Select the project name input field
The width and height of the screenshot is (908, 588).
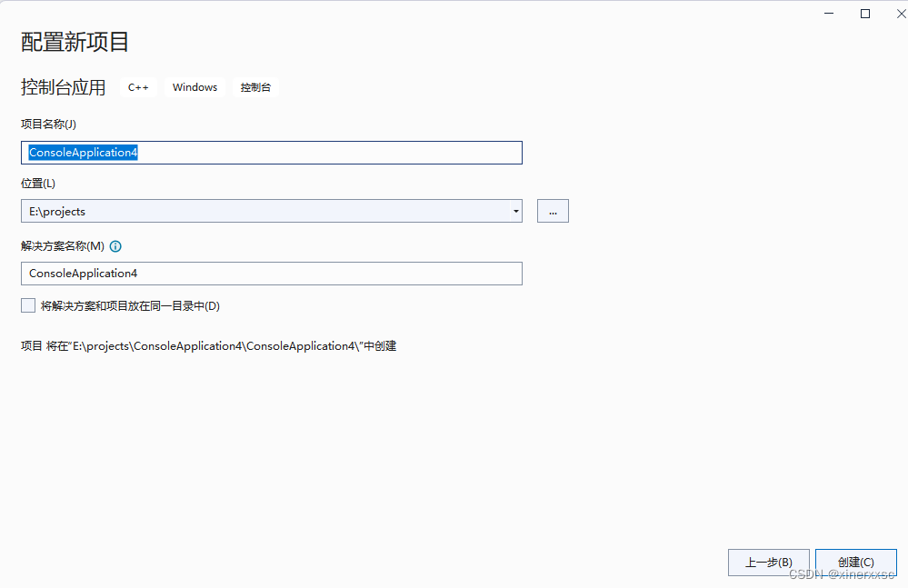click(271, 152)
